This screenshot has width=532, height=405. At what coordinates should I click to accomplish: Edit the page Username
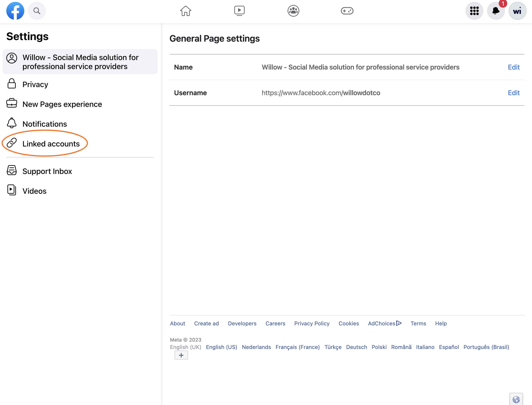point(514,93)
